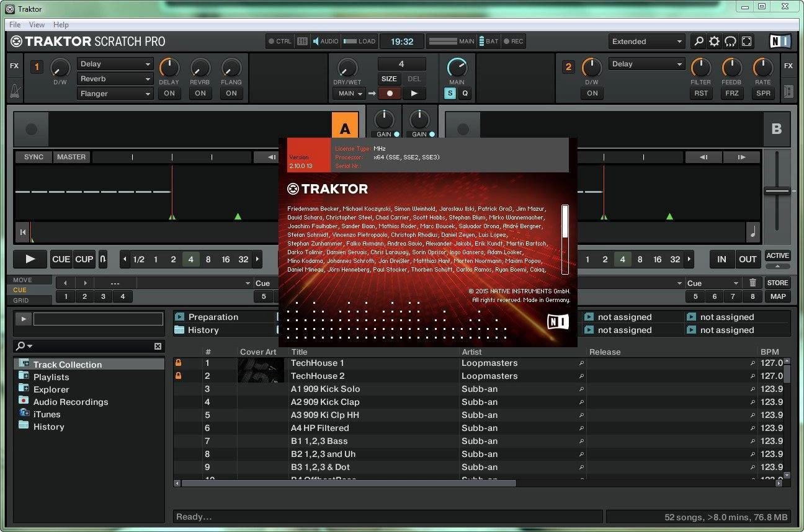Image resolution: width=804 pixels, height=532 pixels.
Task: Click the note icon right of Deck B stripe
Action: coord(753,232)
